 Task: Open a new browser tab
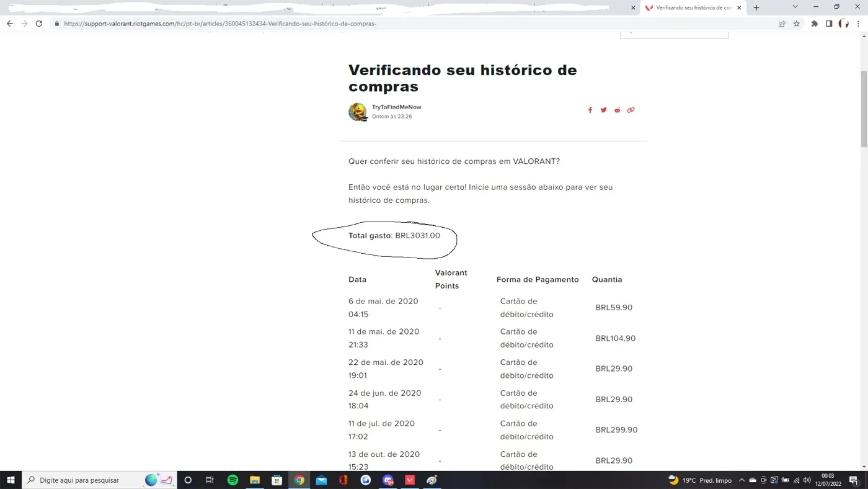click(x=756, y=7)
